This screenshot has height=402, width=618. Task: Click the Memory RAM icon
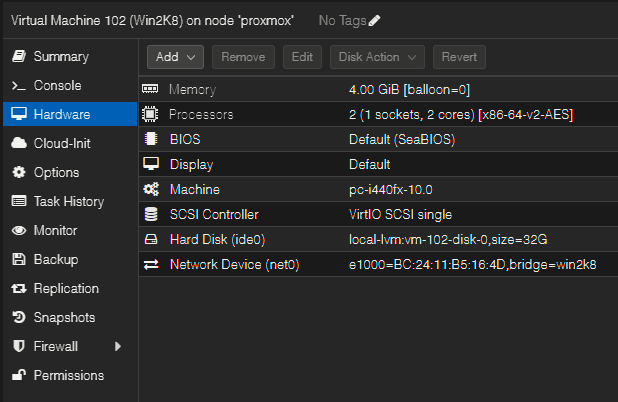pos(150,89)
